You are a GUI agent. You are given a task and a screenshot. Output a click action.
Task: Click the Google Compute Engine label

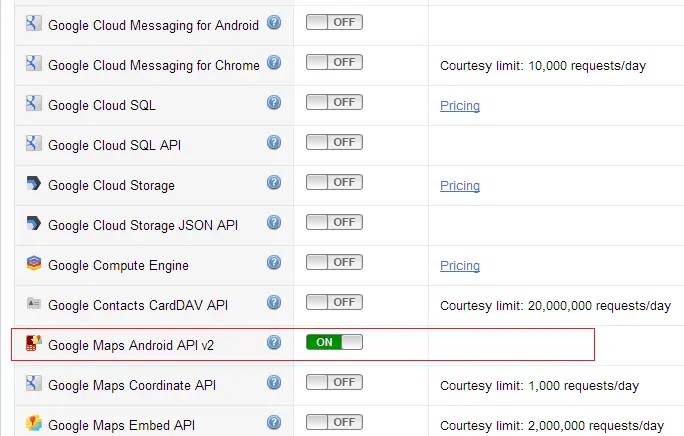(118, 265)
